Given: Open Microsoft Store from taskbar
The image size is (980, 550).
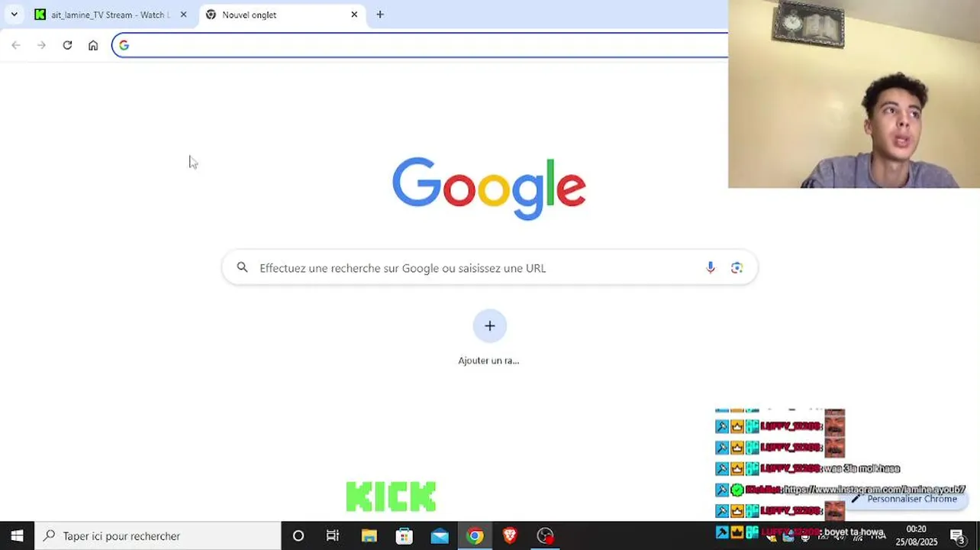Looking at the screenshot, I should click(405, 535).
